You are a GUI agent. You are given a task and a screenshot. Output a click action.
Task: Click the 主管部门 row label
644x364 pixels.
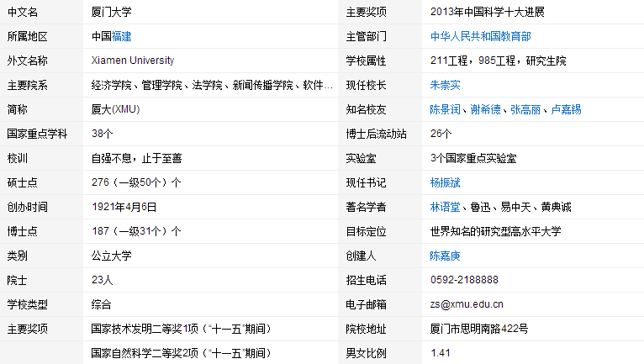tap(366, 36)
